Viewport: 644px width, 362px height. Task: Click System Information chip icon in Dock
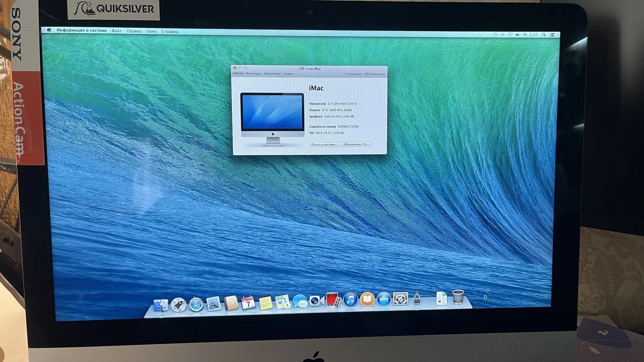pos(417,298)
